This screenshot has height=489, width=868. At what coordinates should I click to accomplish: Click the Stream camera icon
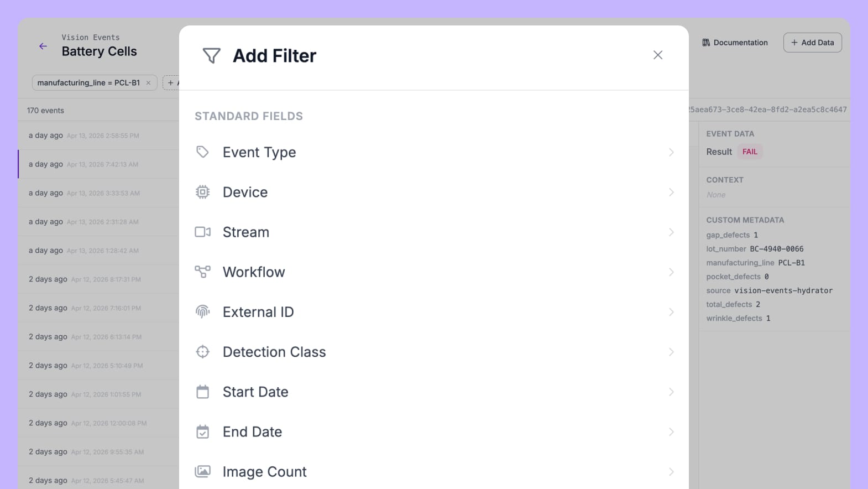tap(202, 232)
